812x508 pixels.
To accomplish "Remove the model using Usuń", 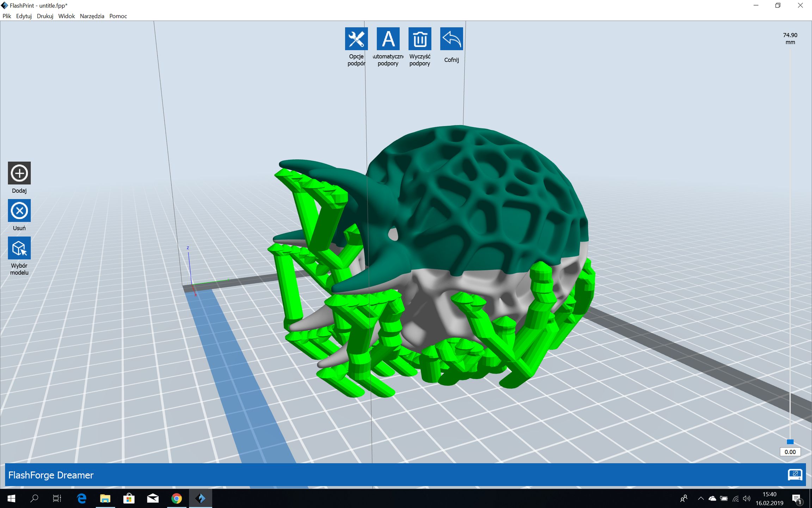I will point(19,211).
